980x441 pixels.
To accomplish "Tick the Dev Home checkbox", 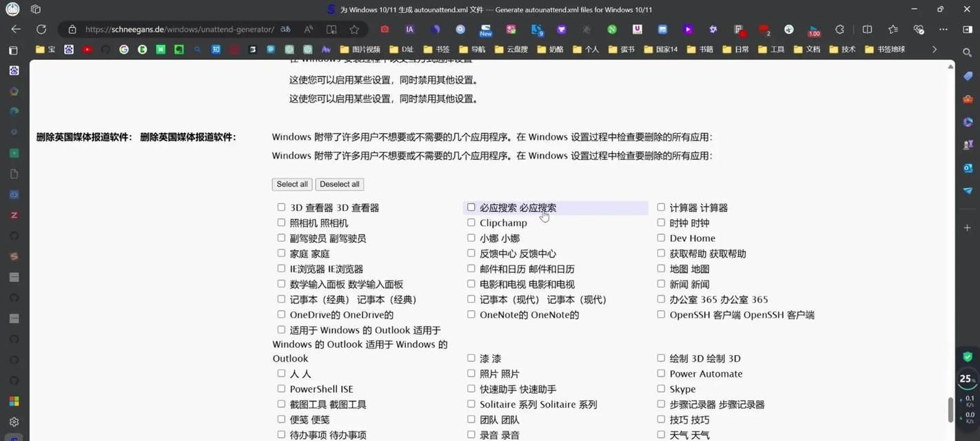I will click(x=661, y=238).
